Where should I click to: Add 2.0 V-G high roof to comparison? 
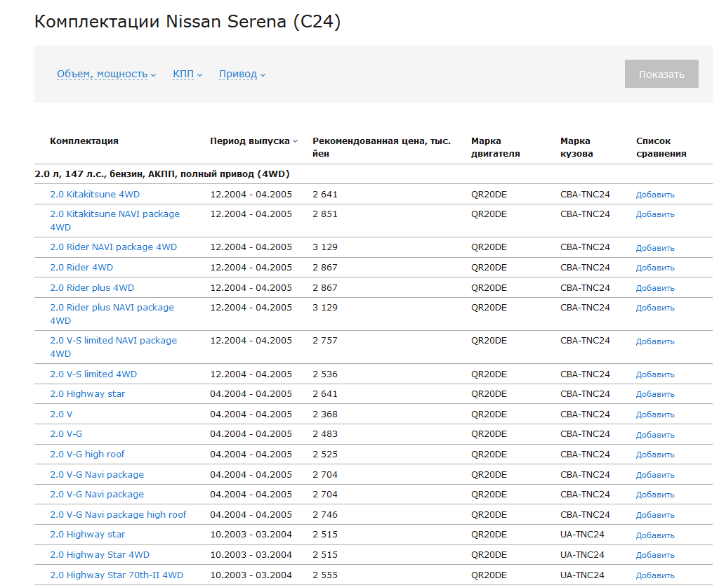(655, 455)
